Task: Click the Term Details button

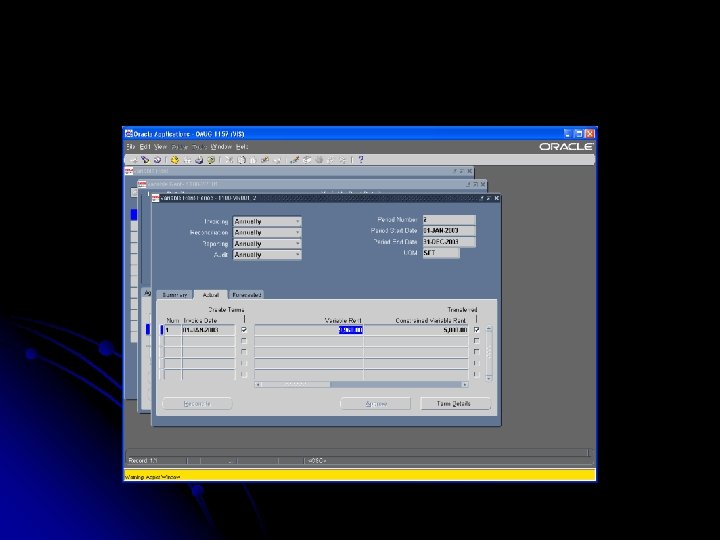Action: click(454, 404)
